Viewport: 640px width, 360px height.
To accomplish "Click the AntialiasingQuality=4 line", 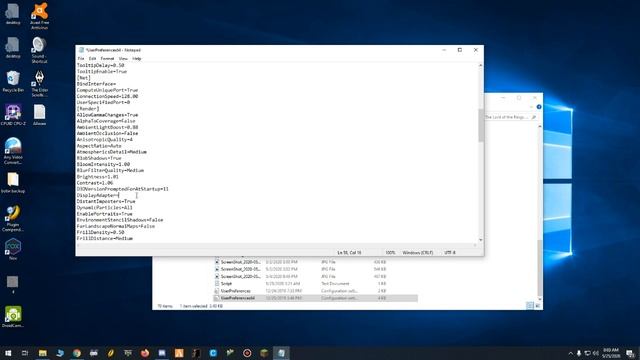I will 104,140.
